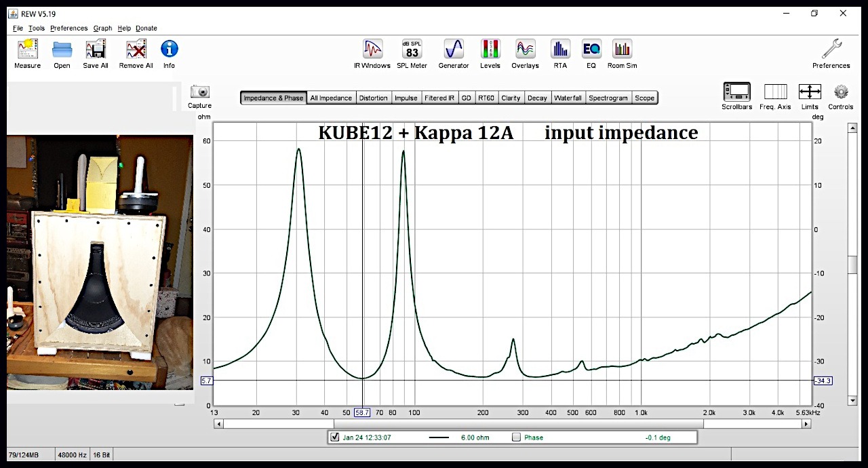This screenshot has height=468, width=868.
Task: Click the -0.1 deg phase value
Action: 657,438
